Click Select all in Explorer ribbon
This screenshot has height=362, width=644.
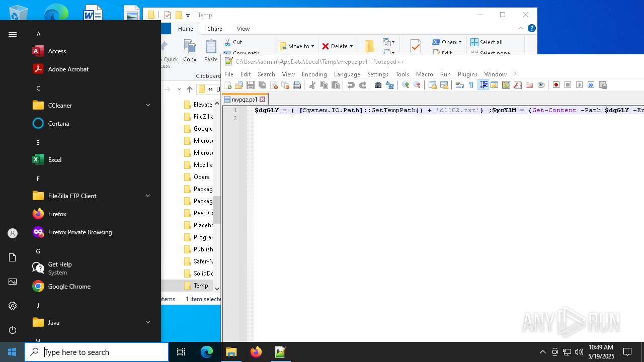pos(487,42)
